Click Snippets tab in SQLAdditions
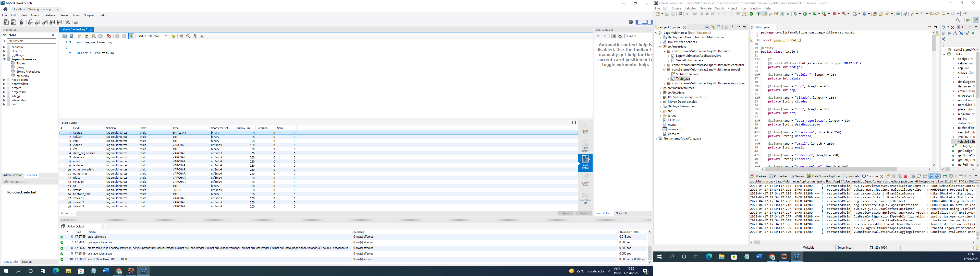Screen dimensions: 980x276 621,213
